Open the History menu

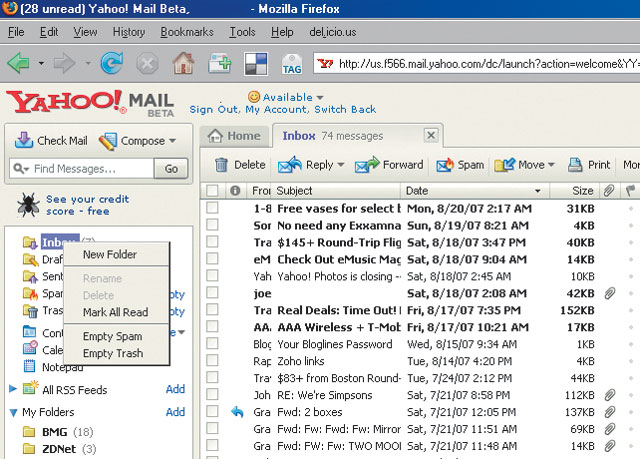pos(129,32)
